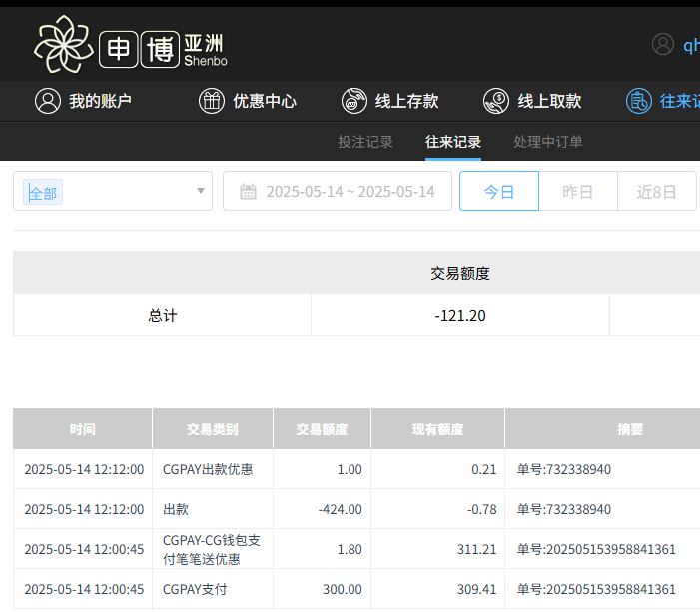Select the 今日 date filter

[498, 191]
